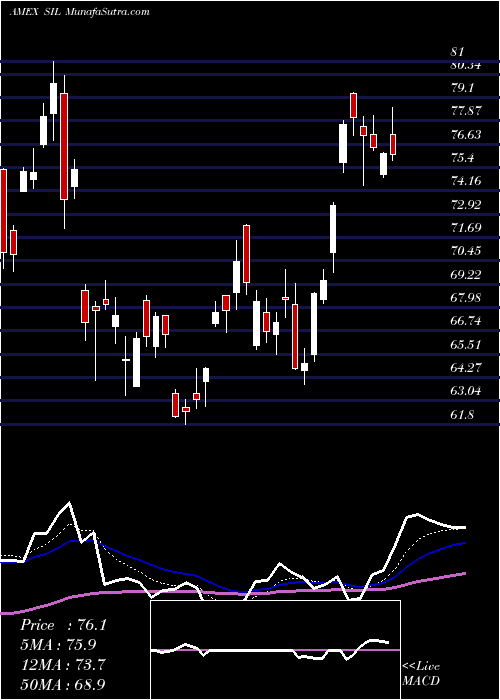Click the 'Price : 76.1' readout
This screenshot has height=700, width=500.
click(63, 625)
